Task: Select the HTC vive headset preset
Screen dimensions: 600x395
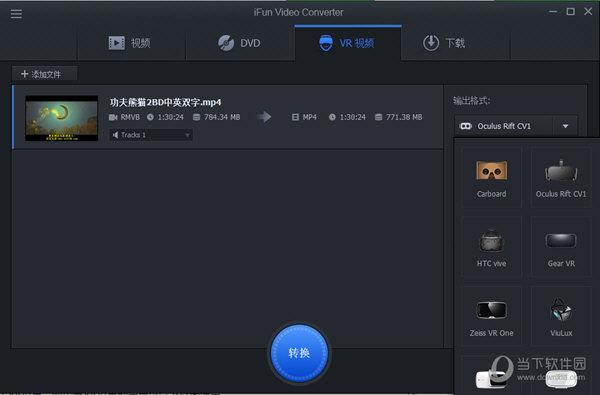Action: 491,247
